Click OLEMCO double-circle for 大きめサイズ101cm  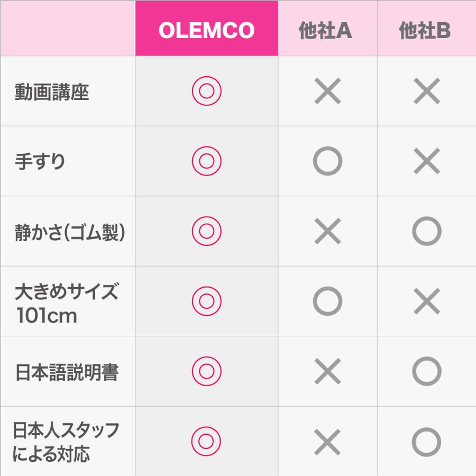pyautogui.click(x=206, y=301)
